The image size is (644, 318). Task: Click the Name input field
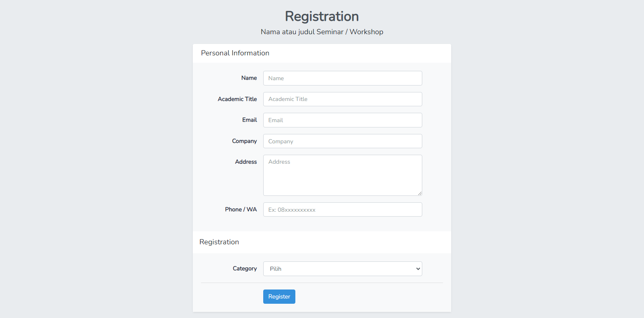(x=343, y=78)
